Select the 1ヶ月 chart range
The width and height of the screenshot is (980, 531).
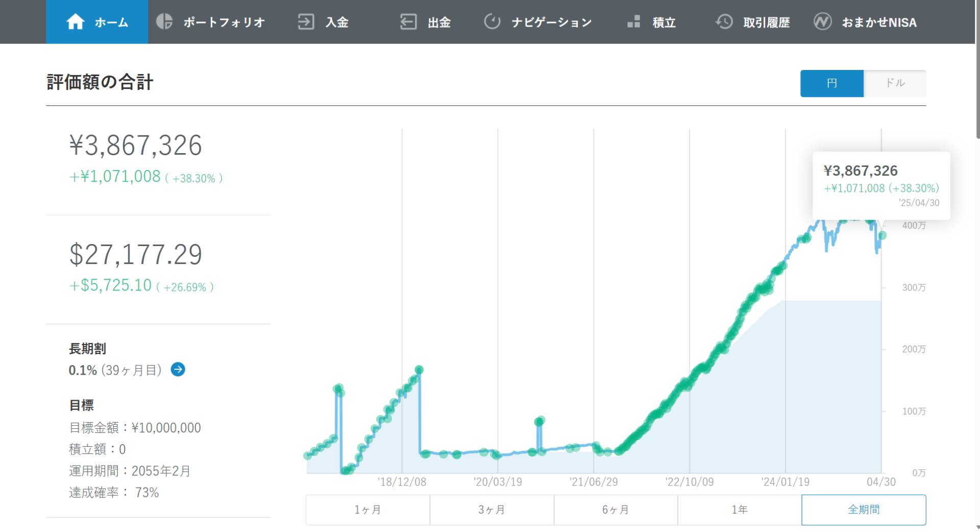coord(367,510)
